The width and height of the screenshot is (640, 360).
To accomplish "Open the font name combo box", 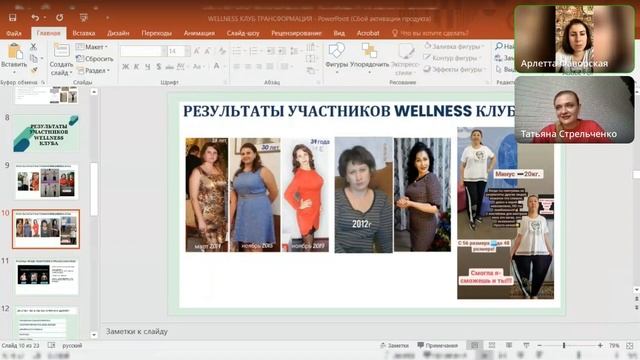I will (x=144, y=51).
